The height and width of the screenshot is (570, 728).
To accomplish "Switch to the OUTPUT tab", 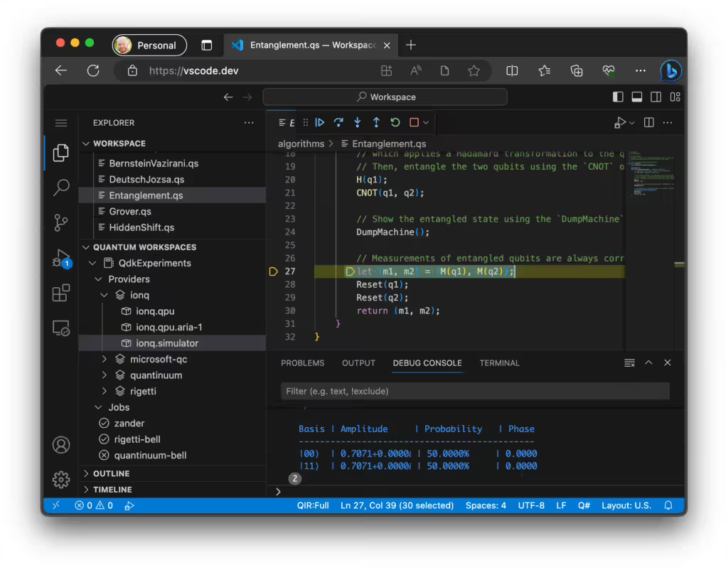I will (x=358, y=363).
